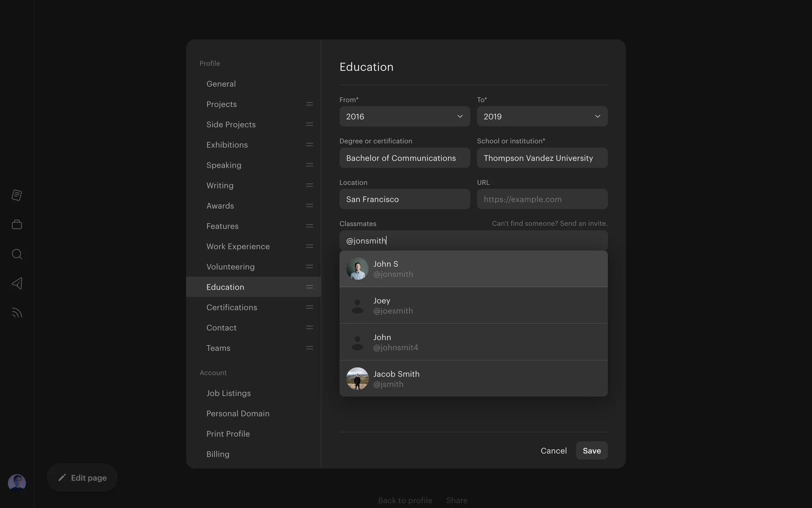Open the document/posts icon in left sidebar
This screenshot has width=812, height=508.
point(17,195)
